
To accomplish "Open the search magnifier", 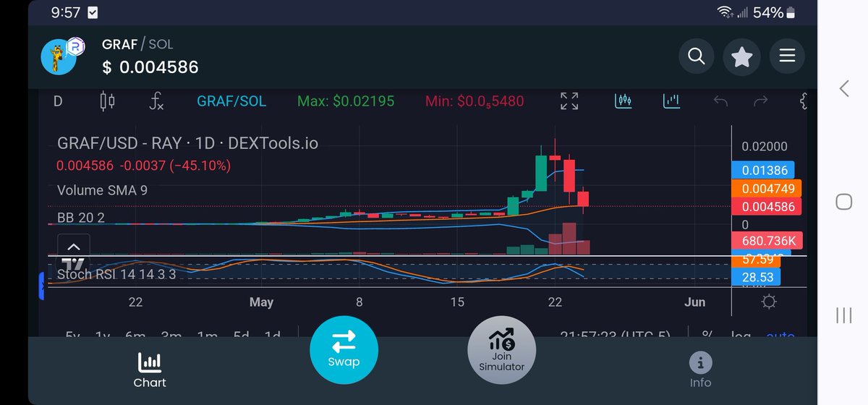I will click(x=697, y=56).
